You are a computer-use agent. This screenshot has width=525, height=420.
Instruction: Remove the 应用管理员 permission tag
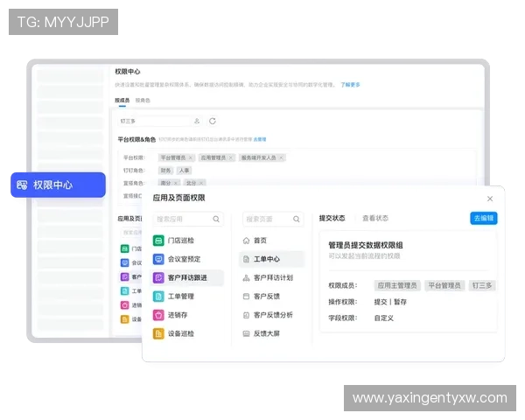click(230, 157)
